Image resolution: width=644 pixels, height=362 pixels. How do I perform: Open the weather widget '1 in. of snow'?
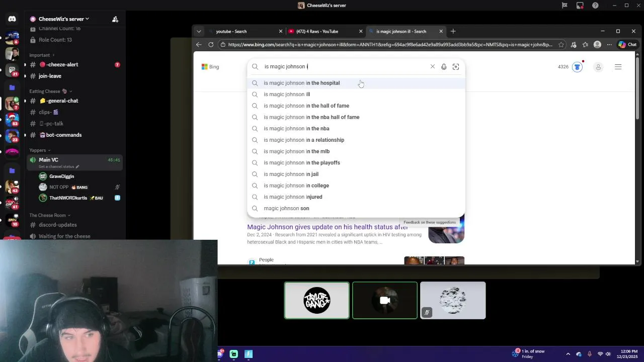529,354
